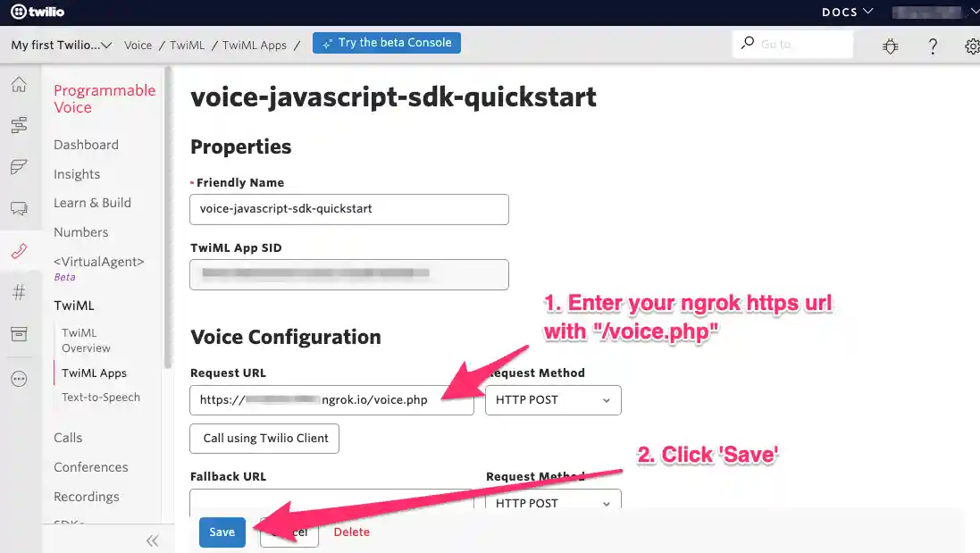Open the phone numbers hash icon

pos(19,292)
